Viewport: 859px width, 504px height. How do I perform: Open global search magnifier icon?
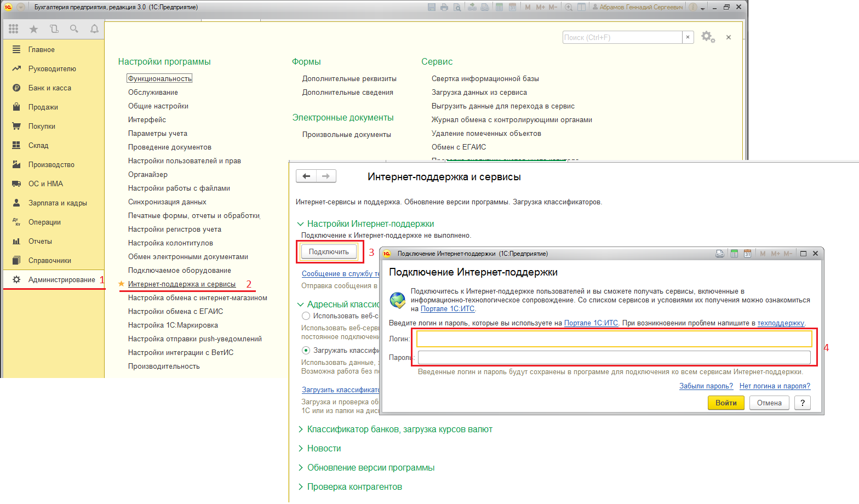(74, 29)
